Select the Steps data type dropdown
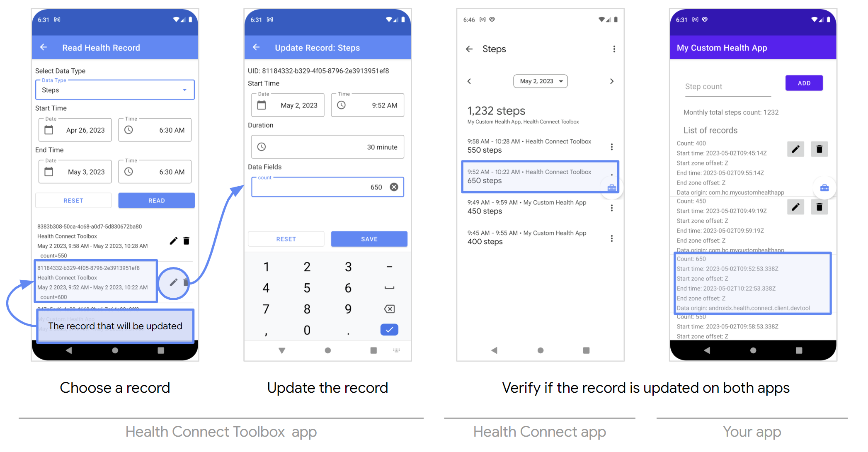868x452 pixels. 112,89
